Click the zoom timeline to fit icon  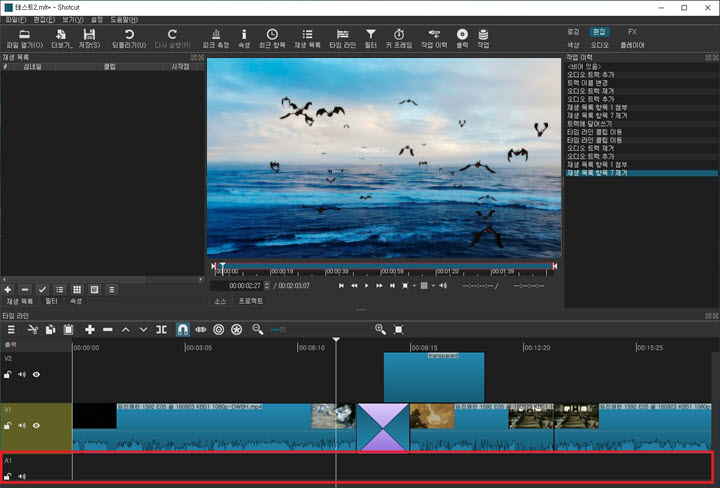pyautogui.click(x=399, y=329)
